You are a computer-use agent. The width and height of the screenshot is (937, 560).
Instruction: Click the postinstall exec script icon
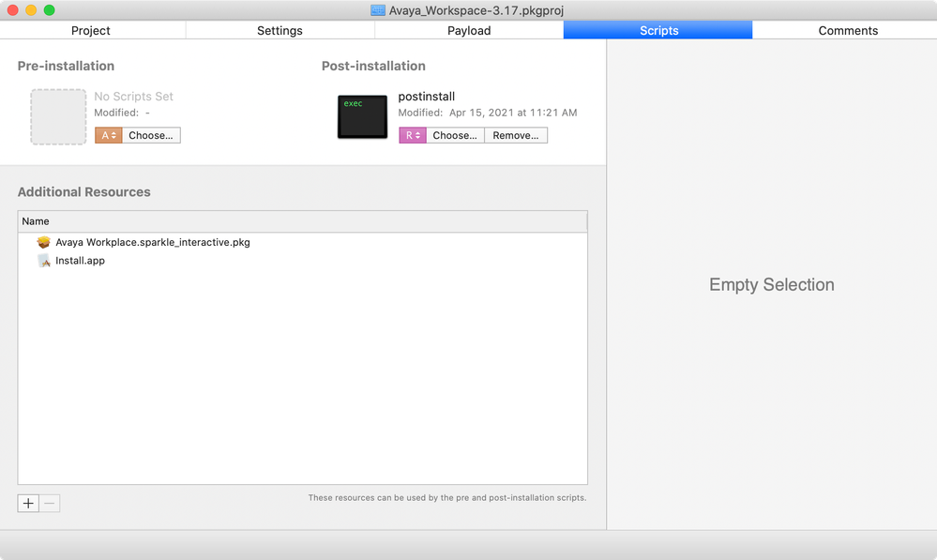[362, 116]
